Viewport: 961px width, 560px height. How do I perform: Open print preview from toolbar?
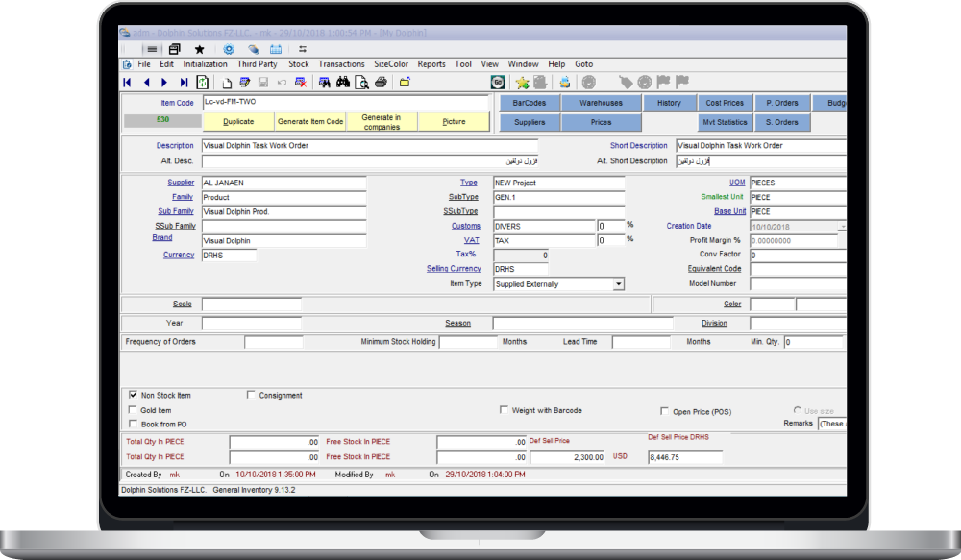[x=362, y=83]
